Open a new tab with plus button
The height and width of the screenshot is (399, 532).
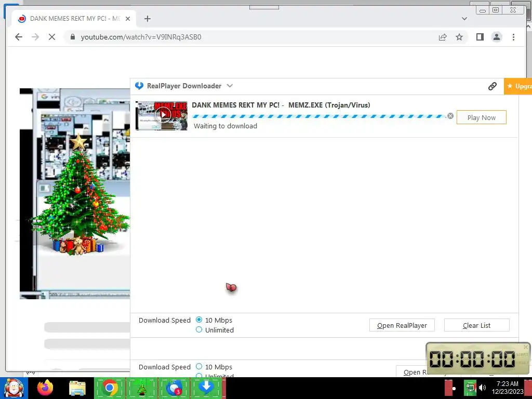point(147,19)
